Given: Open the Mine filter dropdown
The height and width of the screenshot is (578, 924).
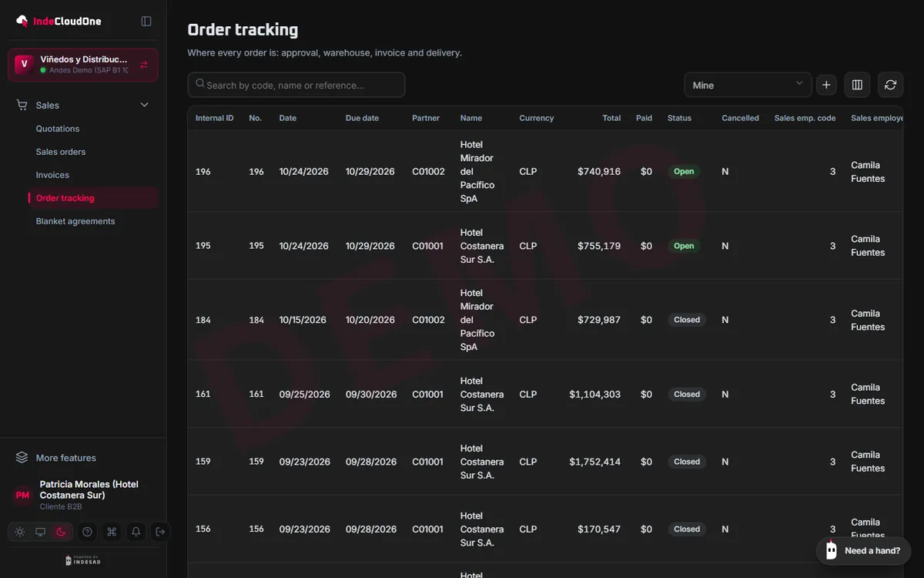Looking at the screenshot, I should point(748,85).
